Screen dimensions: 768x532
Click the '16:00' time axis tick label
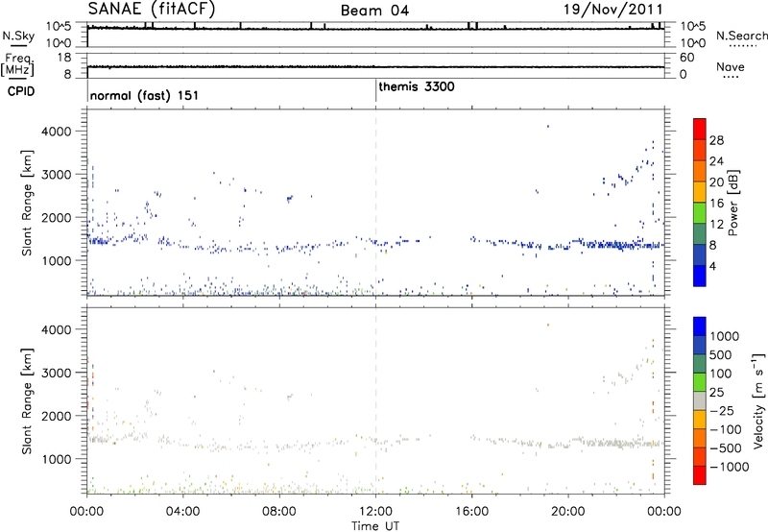(471, 512)
